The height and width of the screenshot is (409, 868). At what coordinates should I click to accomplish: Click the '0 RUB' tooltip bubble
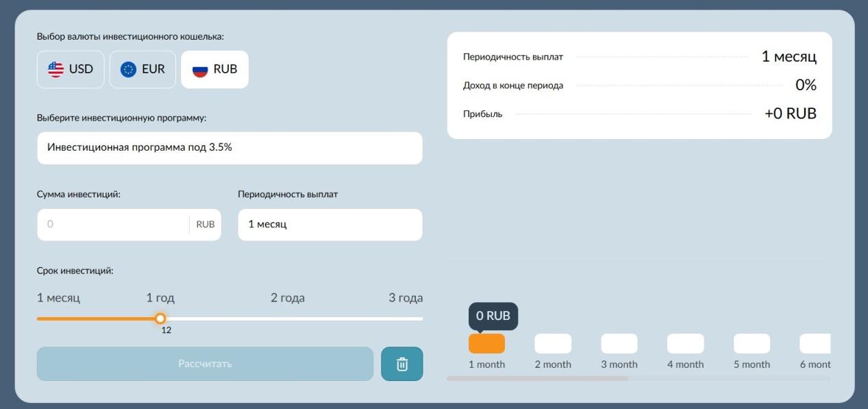493,316
